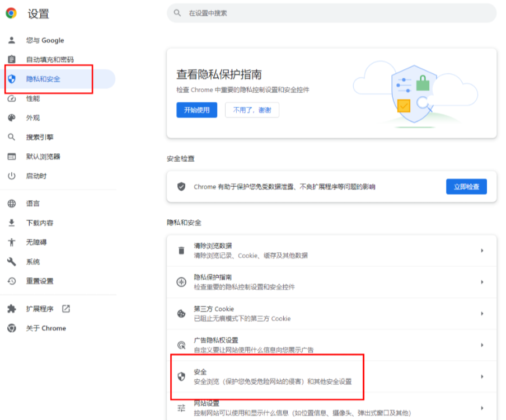
Task: Expand 广告隐私权设置 with its arrow
Action: pos(482,345)
